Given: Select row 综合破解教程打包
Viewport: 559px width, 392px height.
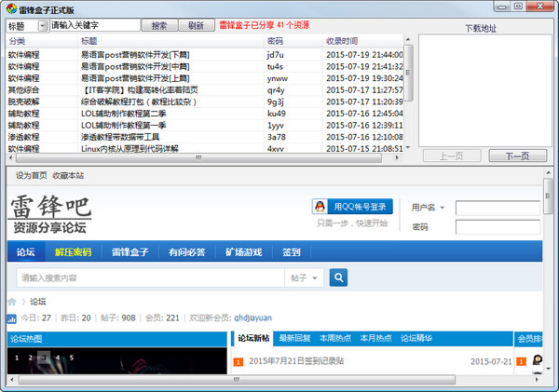Looking at the screenshot, I should click(x=205, y=101).
